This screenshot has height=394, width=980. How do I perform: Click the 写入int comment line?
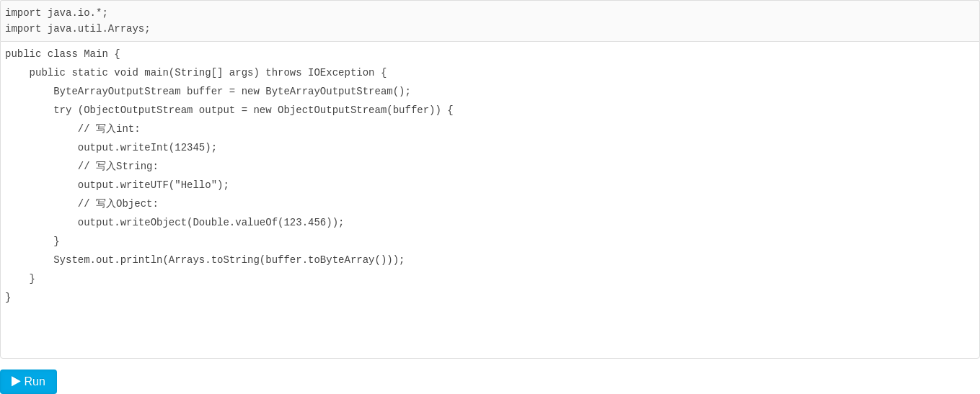pos(109,129)
